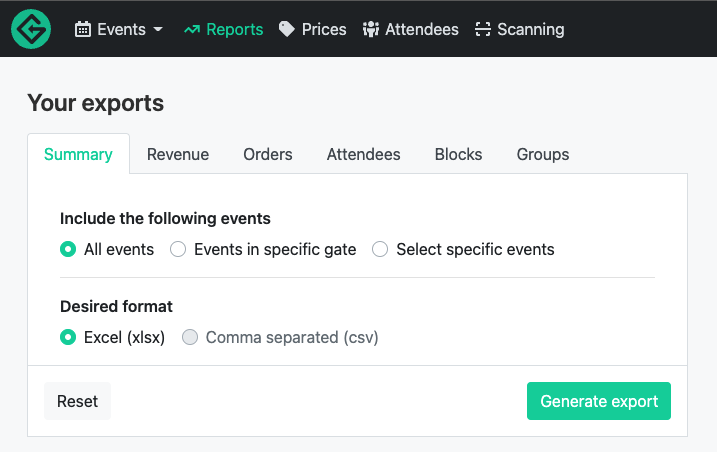The height and width of the screenshot is (452, 717).
Task: Select Comma separated (csv) format radio
Action: pos(190,337)
